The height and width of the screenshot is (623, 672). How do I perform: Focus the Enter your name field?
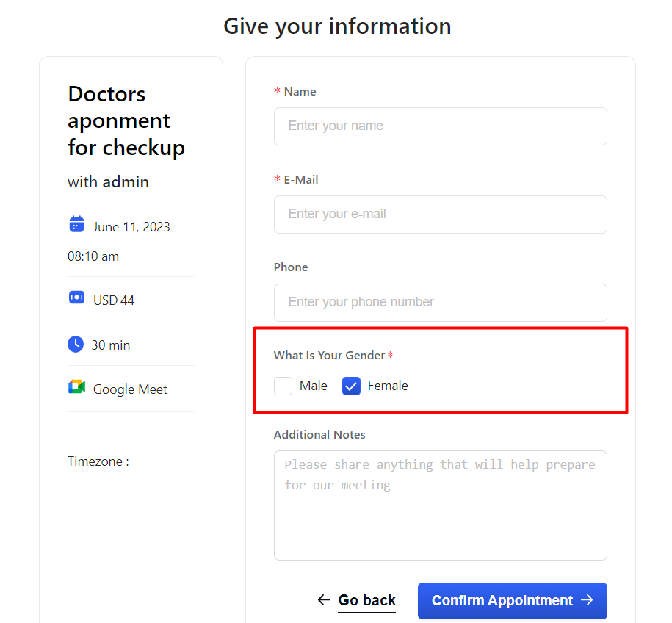[441, 126]
